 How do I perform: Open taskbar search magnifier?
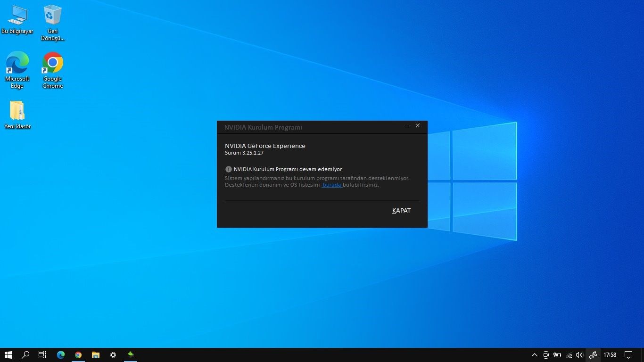tap(26, 355)
